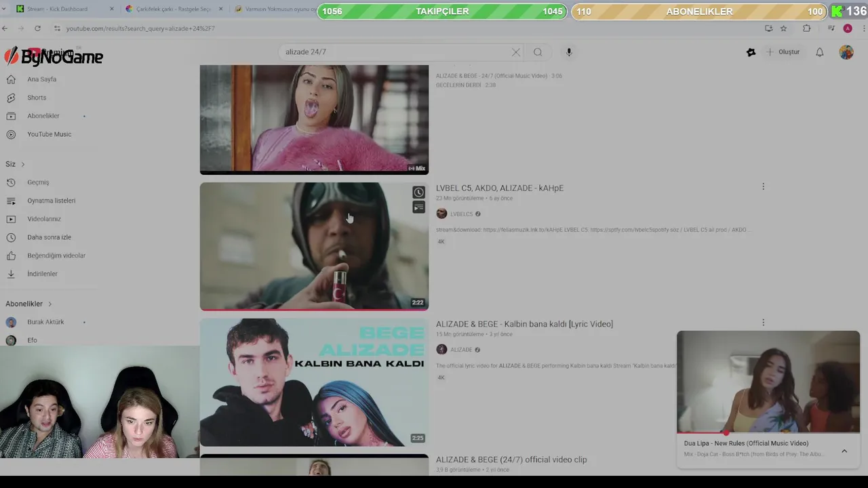Open Geçmiş history in the sidebar
This screenshot has width=868, height=488.
pyautogui.click(x=38, y=182)
